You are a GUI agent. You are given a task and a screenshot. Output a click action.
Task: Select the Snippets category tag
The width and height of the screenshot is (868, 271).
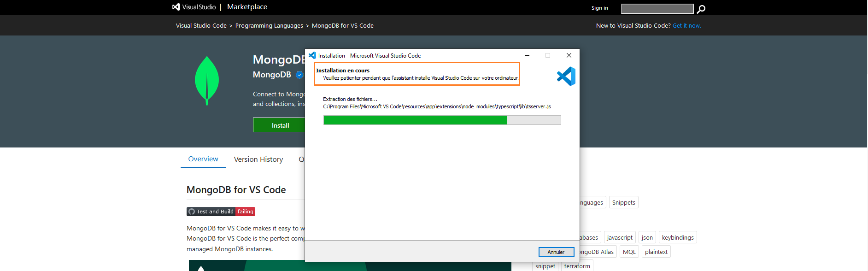point(623,203)
